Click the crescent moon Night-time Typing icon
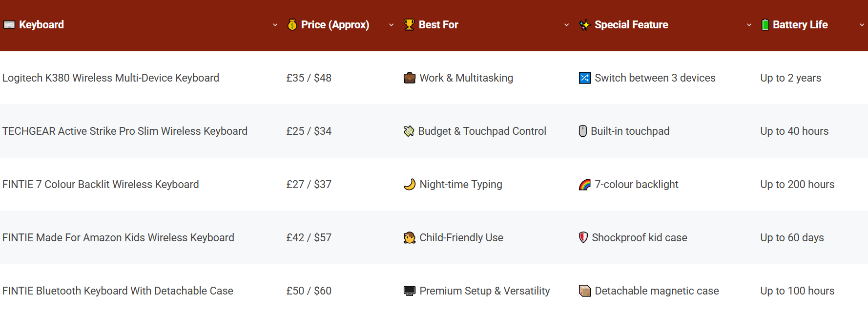This screenshot has width=868, height=316. coord(410,185)
